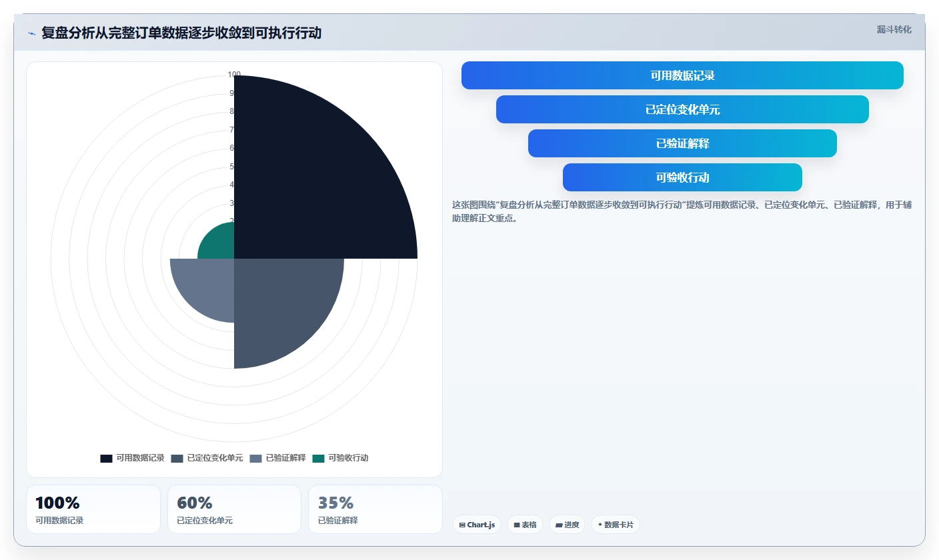Select the 已定位变化单元 funnel bar

click(x=682, y=109)
